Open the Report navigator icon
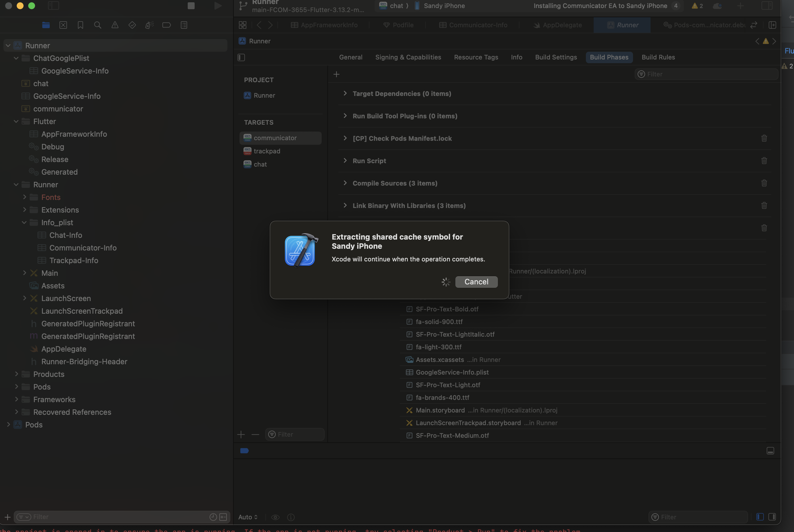794x532 pixels. [x=184, y=25]
